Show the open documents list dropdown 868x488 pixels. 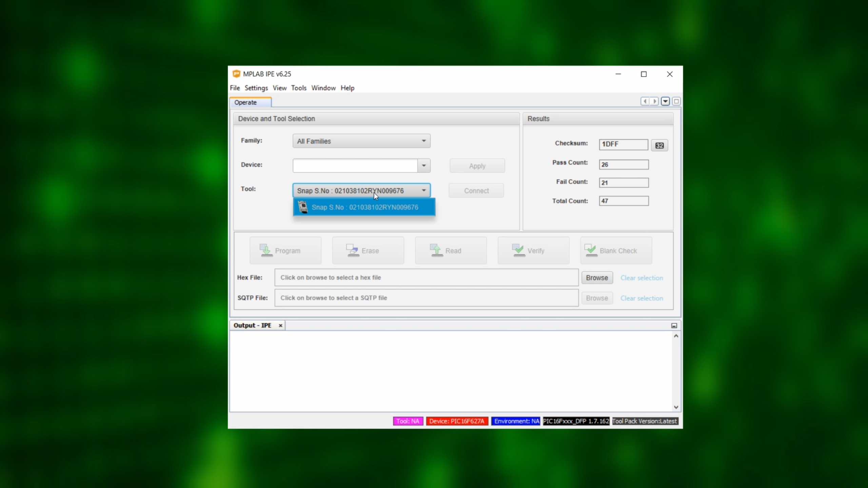click(665, 101)
